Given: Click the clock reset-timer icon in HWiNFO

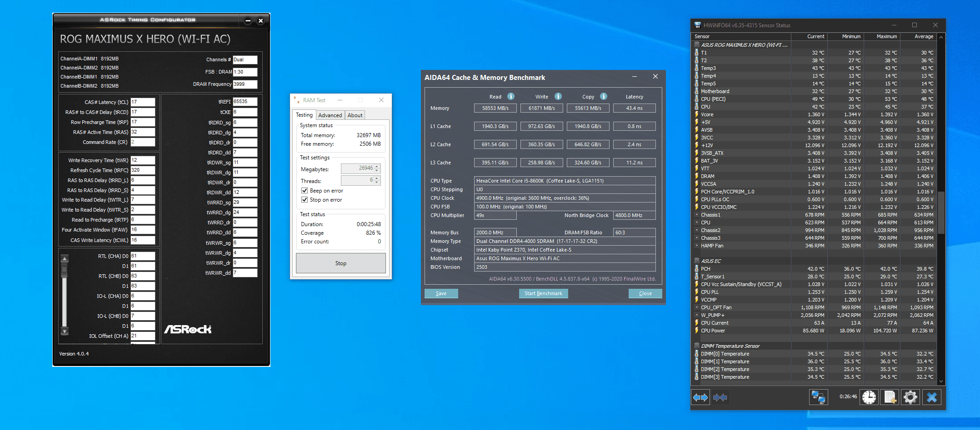Looking at the screenshot, I should click(x=869, y=397).
